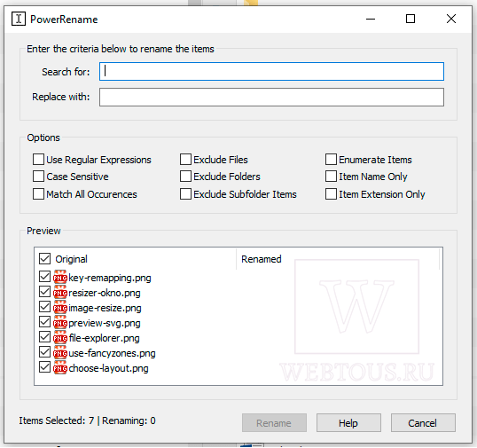The width and height of the screenshot is (477, 448).
Task: Click the PowerRename title bar app icon
Action: [x=19, y=19]
